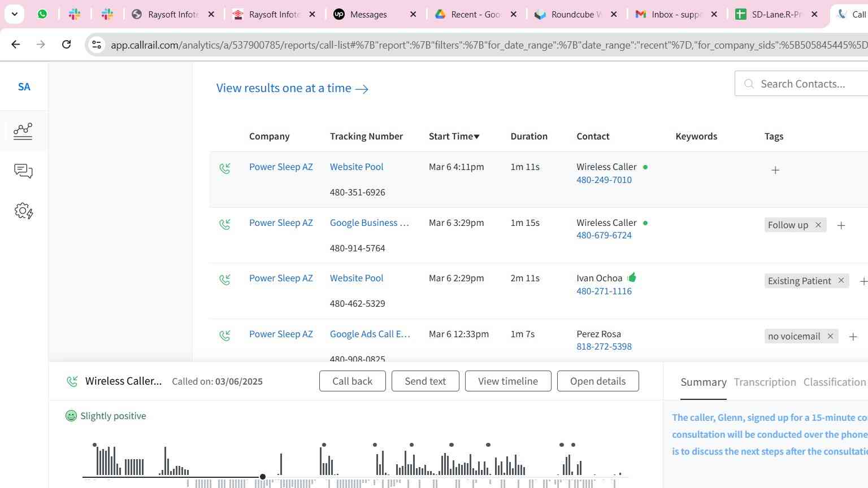Image resolution: width=868 pixels, height=488 pixels.
Task: Open the Conversations chat icon in sidebar
Action: [23, 171]
